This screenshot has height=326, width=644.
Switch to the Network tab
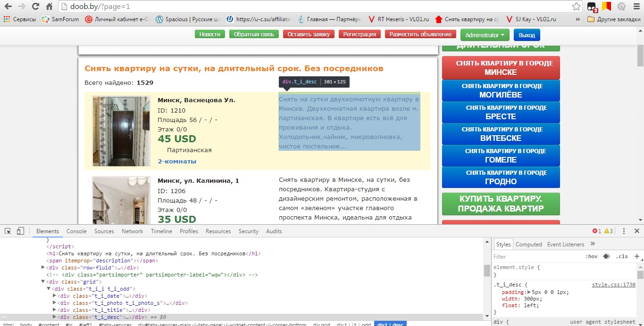tap(132, 231)
